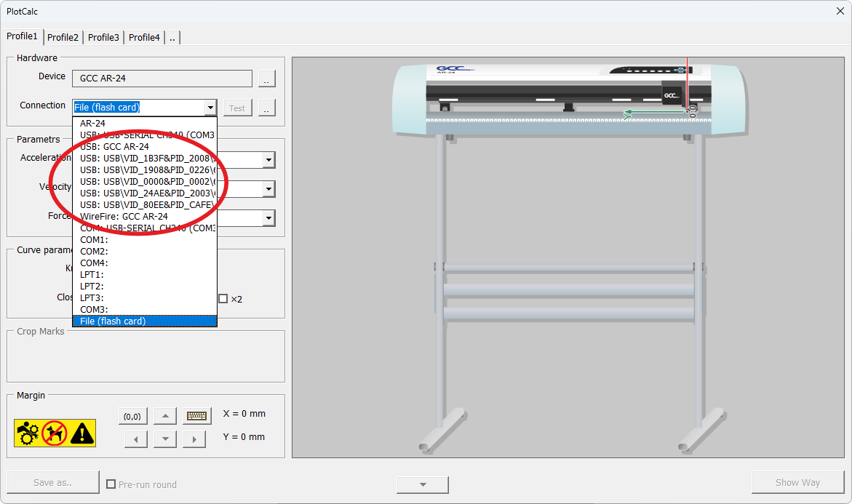The width and height of the screenshot is (852, 504).
Task: Switch to the Profile3 tab
Action: 103,38
